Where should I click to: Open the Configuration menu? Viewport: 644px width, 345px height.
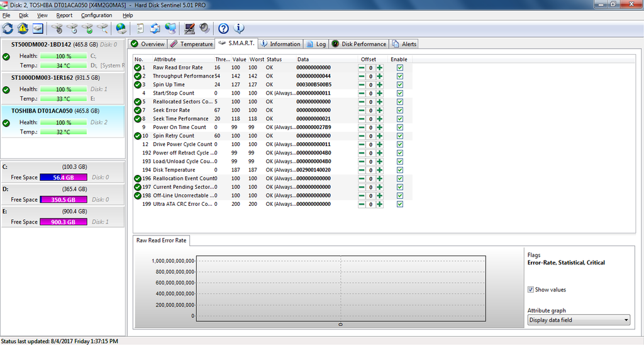click(x=96, y=15)
